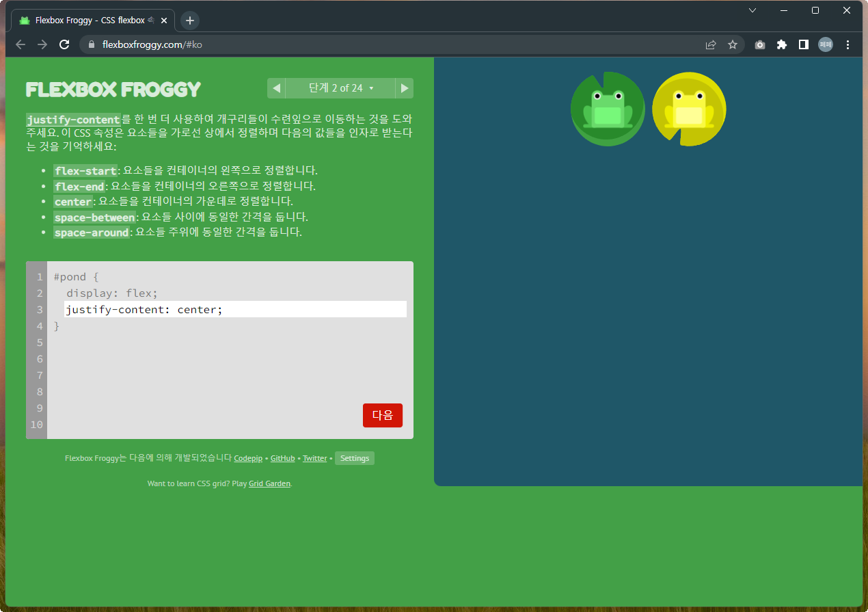Open the Grid Garden link
Viewport: 868px width, 612px height.
coord(270,483)
